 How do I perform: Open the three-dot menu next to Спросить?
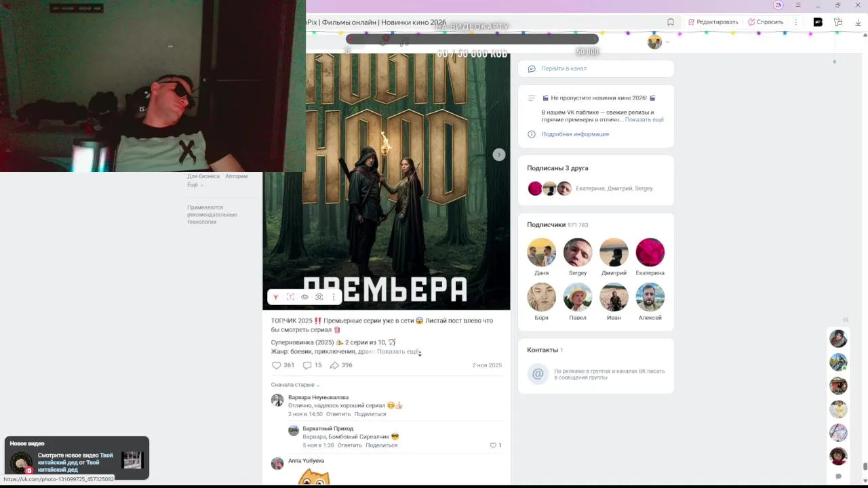coord(796,22)
